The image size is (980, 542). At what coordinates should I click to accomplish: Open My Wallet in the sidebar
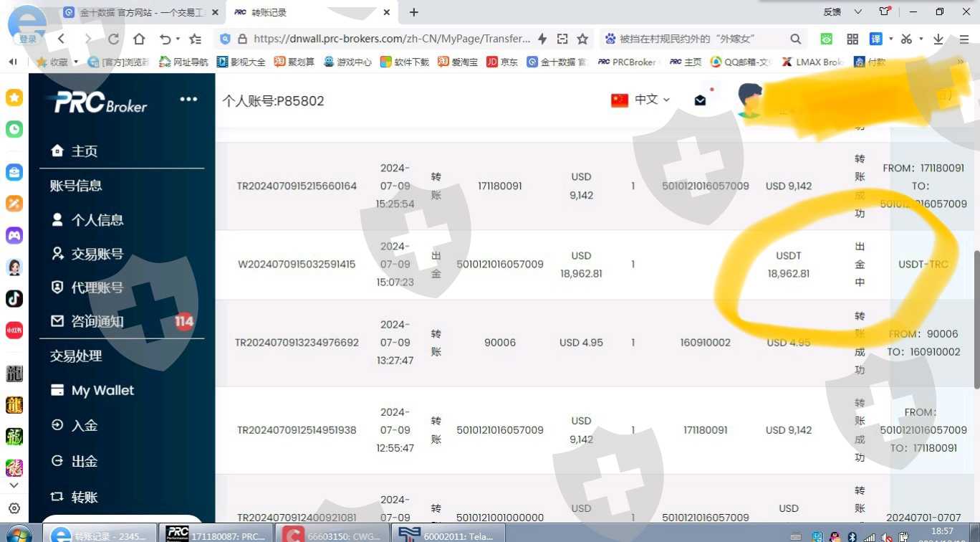tap(102, 391)
